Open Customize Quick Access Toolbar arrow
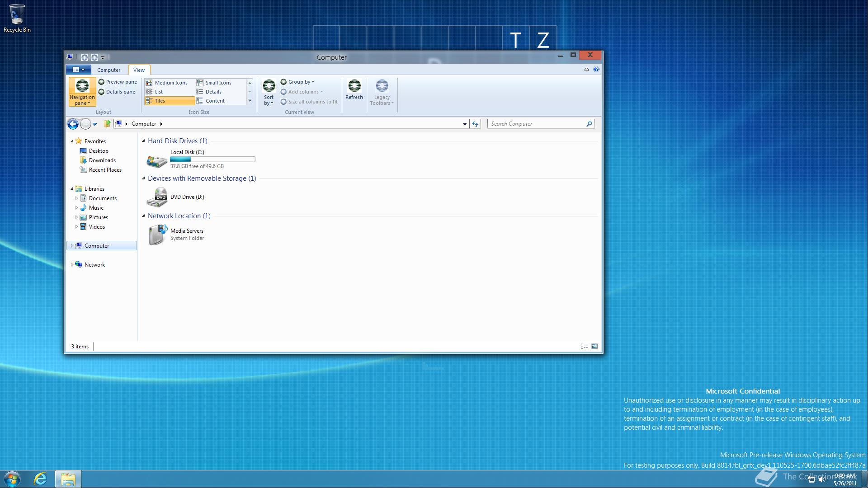 pos(103,57)
